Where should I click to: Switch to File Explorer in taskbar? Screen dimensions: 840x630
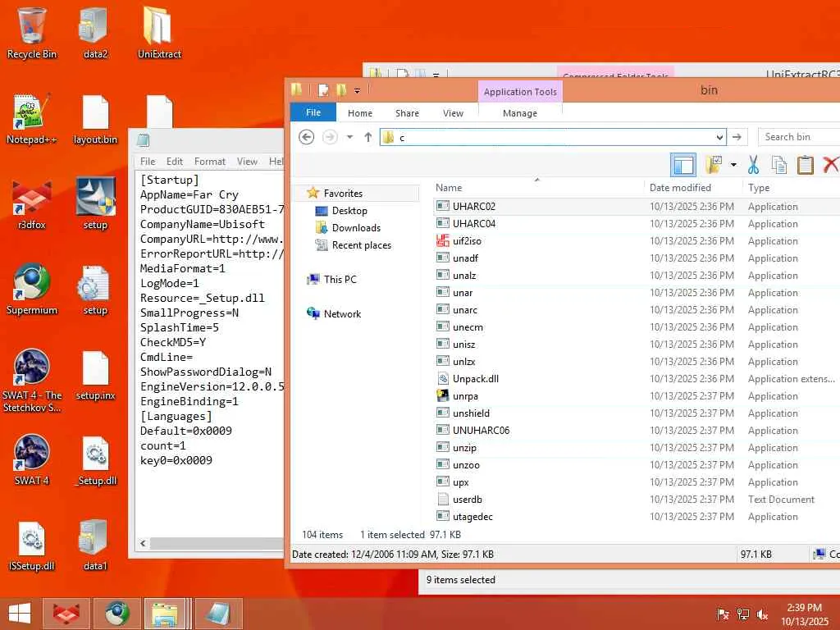[165, 614]
